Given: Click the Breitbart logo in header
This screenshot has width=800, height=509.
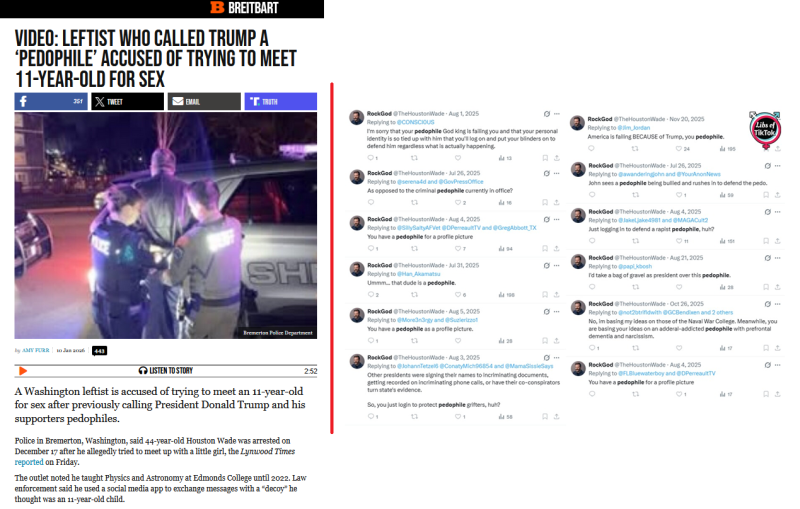Looking at the screenshot, I should [244, 8].
